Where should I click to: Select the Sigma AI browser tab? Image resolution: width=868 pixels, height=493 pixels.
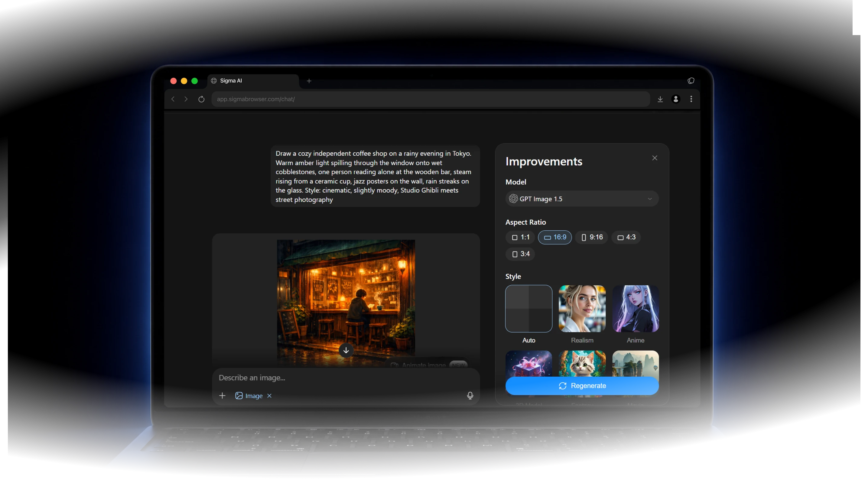tap(253, 81)
